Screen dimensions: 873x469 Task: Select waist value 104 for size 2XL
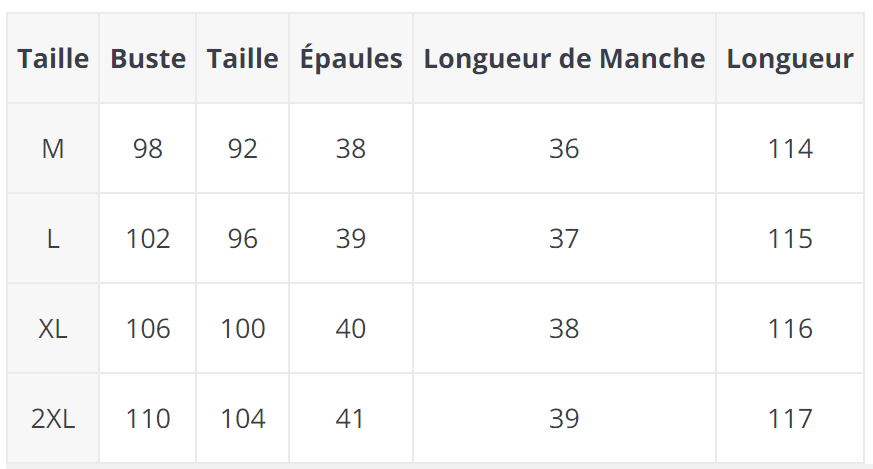pos(243,419)
